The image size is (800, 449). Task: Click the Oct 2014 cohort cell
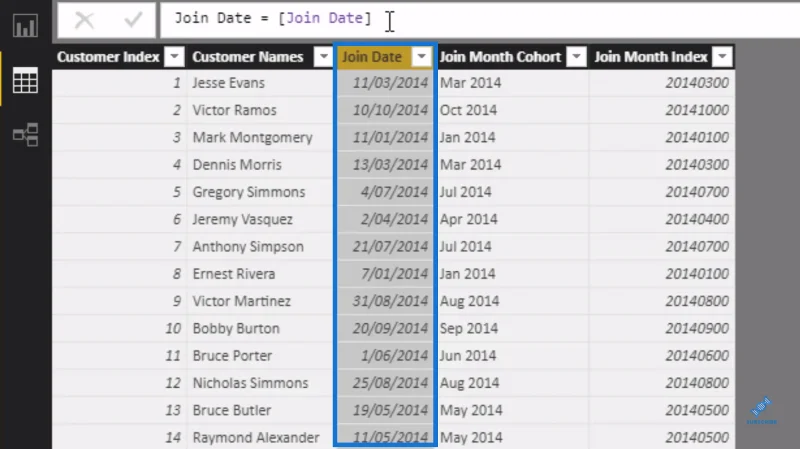coord(512,110)
